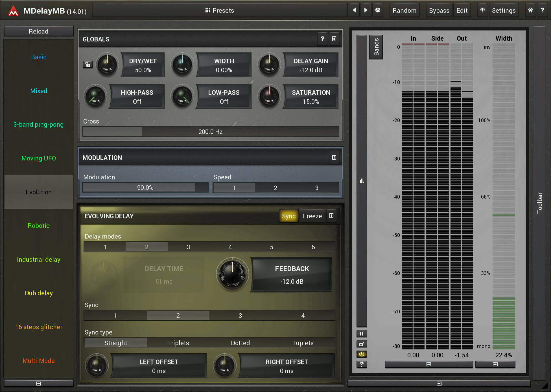This screenshot has height=392, width=551.
Task: Choose Dotted sync type
Action: point(240,343)
